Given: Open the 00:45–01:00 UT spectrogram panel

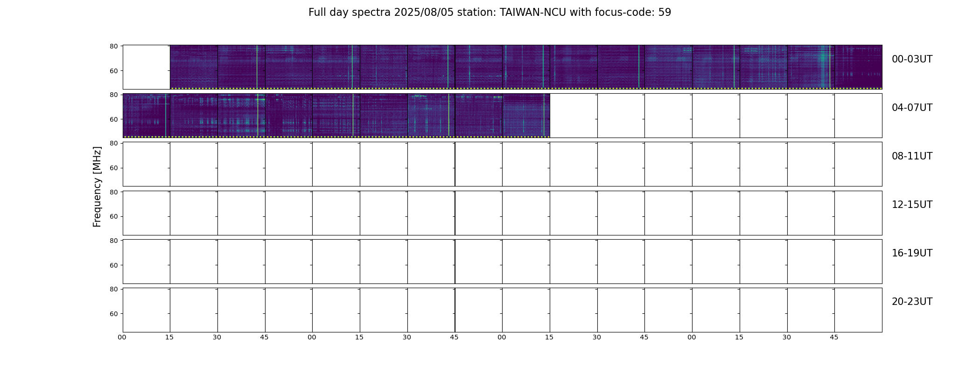Looking at the screenshot, I should click(x=288, y=67).
